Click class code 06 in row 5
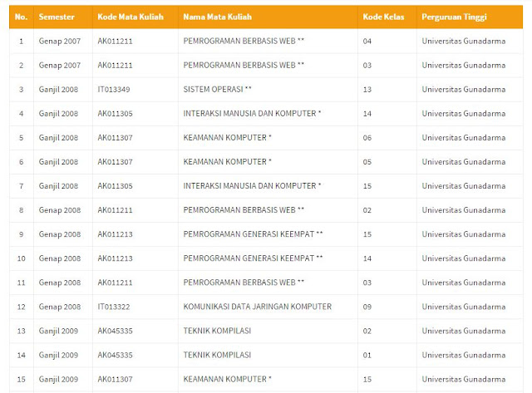 pos(367,138)
